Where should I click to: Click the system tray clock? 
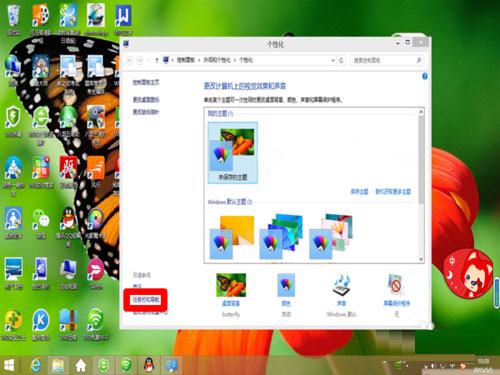coord(483,366)
